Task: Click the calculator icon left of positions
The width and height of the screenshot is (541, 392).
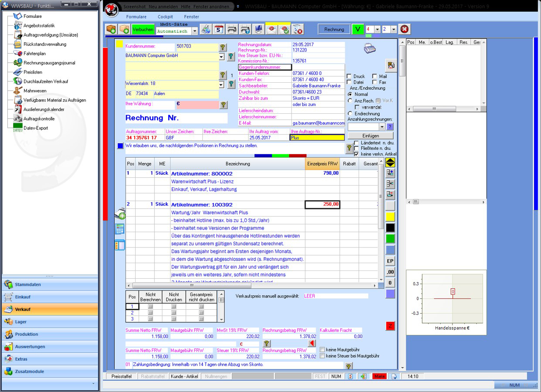Action: (119, 229)
